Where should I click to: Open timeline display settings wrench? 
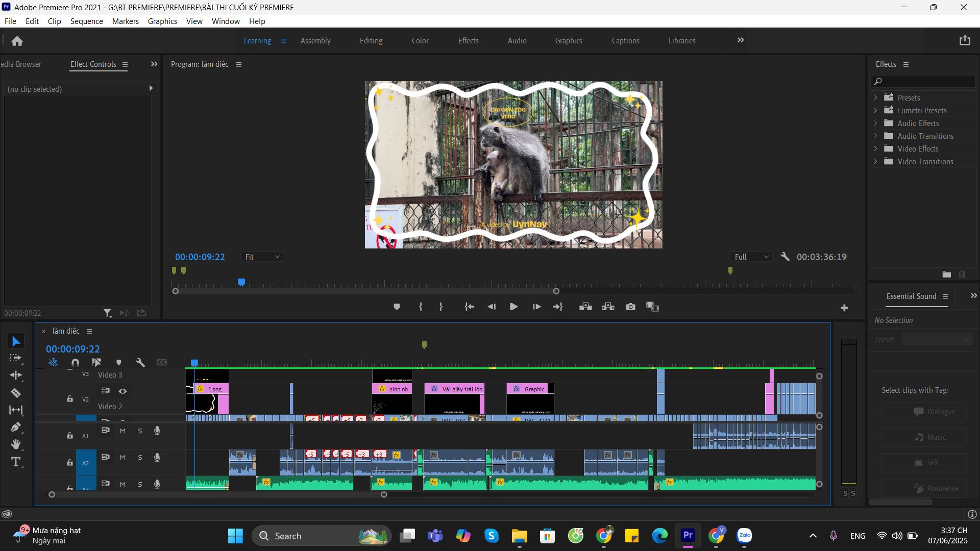coord(140,362)
